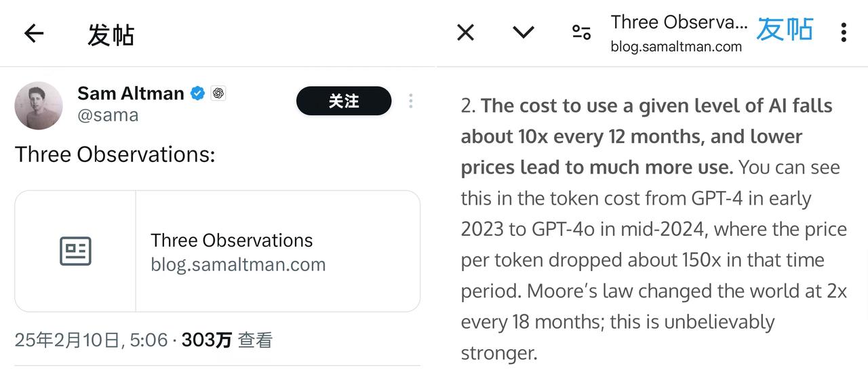The width and height of the screenshot is (868, 387).
Task: Click the blue 发帖 post button
Action: 785,30
